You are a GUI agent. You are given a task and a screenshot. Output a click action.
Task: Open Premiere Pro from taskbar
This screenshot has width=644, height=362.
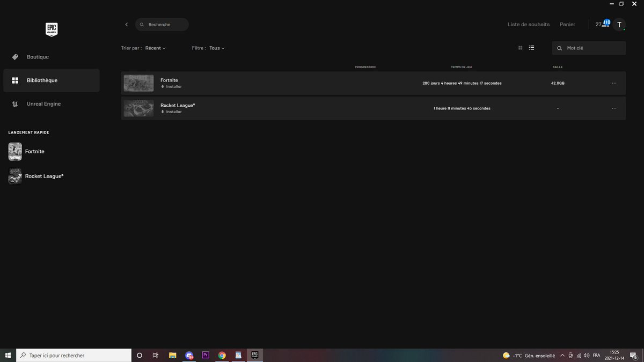coord(206,355)
